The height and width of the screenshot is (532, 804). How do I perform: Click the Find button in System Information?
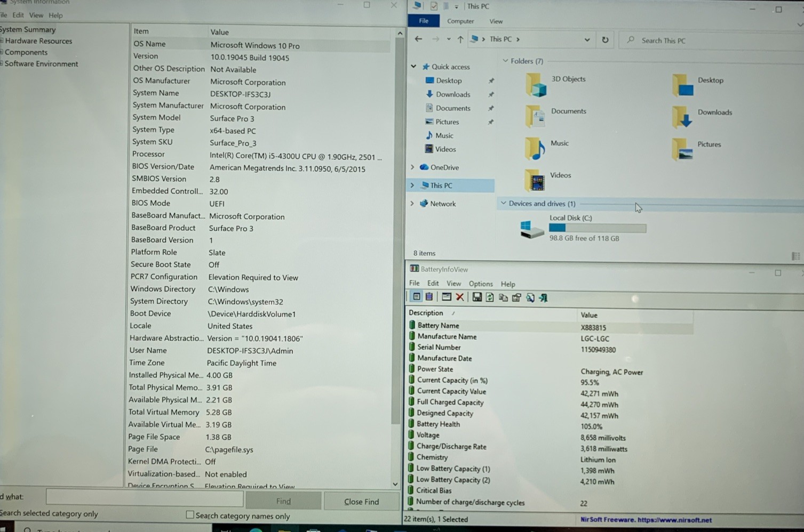coord(283,501)
